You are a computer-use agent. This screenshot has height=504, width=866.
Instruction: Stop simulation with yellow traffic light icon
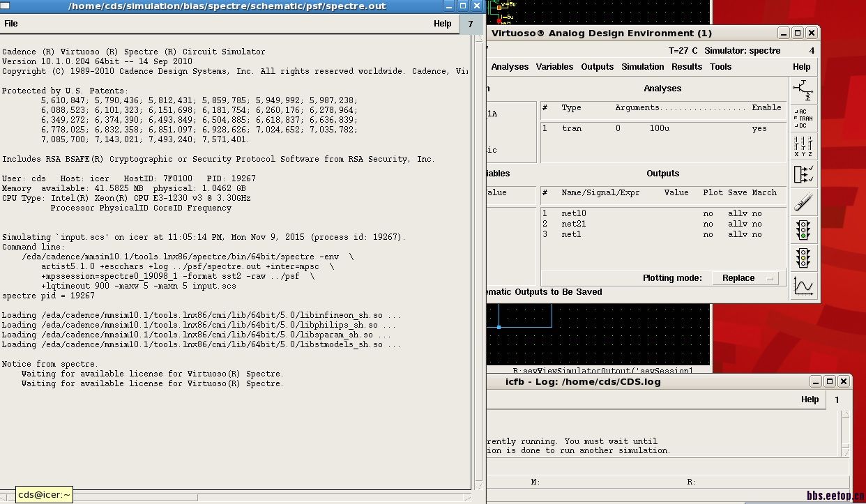(803, 258)
